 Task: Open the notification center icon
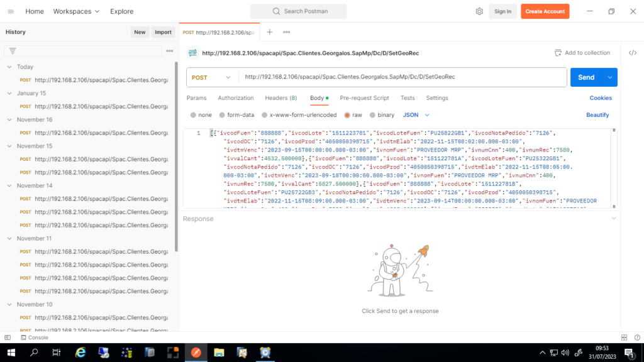(x=629, y=353)
